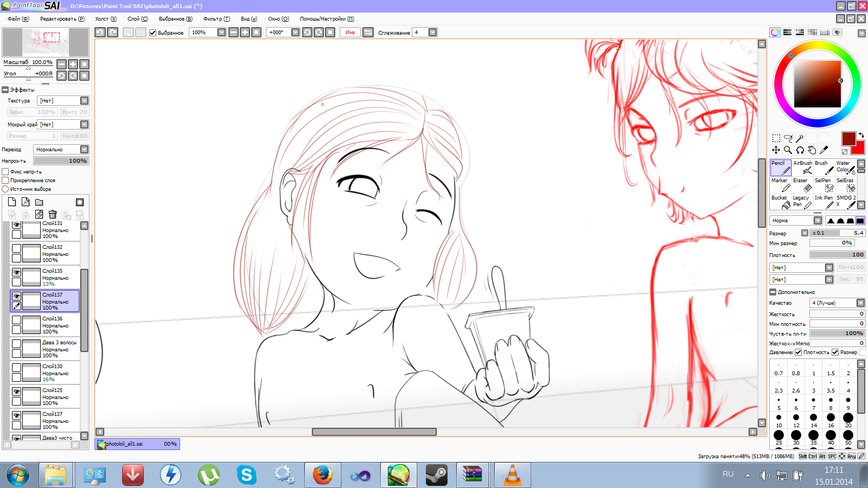This screenshot has height=488, width=868.
Task: Open the Сглаживание value dropdown
Action: [432, 33]
